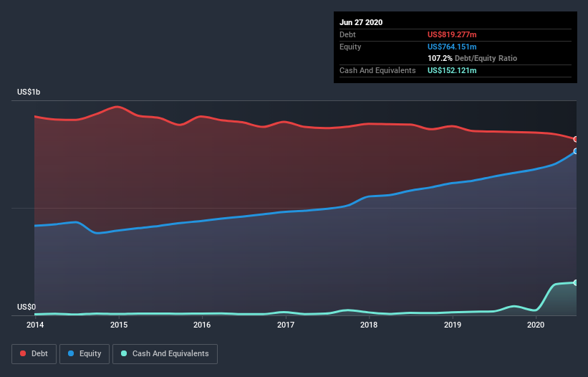
Task: Toggle the Equity legend button
Action: tap(85, 354)
